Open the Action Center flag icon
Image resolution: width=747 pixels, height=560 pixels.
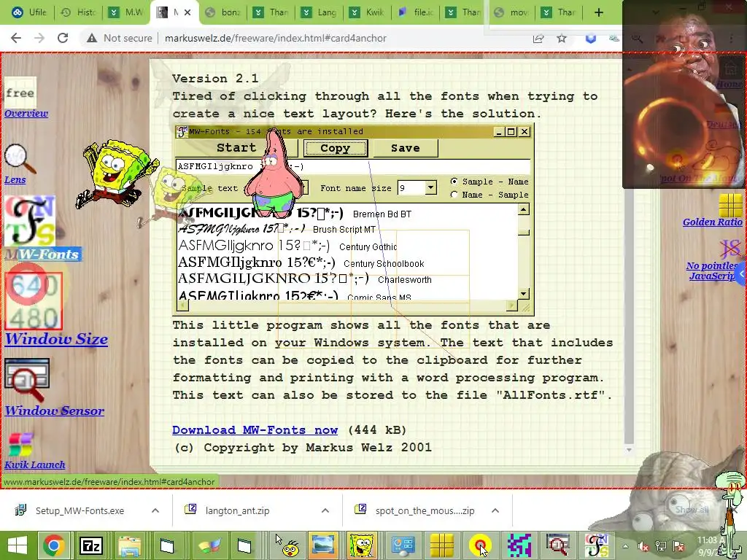[x=679, y=546]
